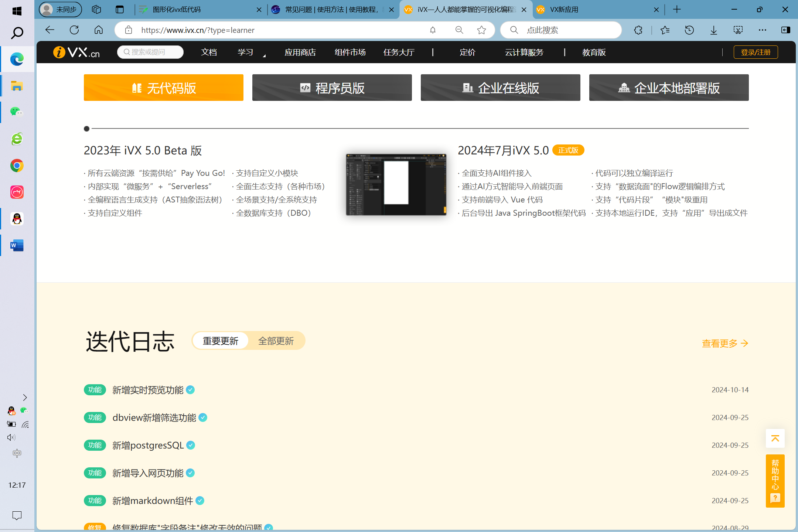Open browser settings ellipsis menu
The width and height of the screenshot is (798, 532).
(x=762, y=30)
